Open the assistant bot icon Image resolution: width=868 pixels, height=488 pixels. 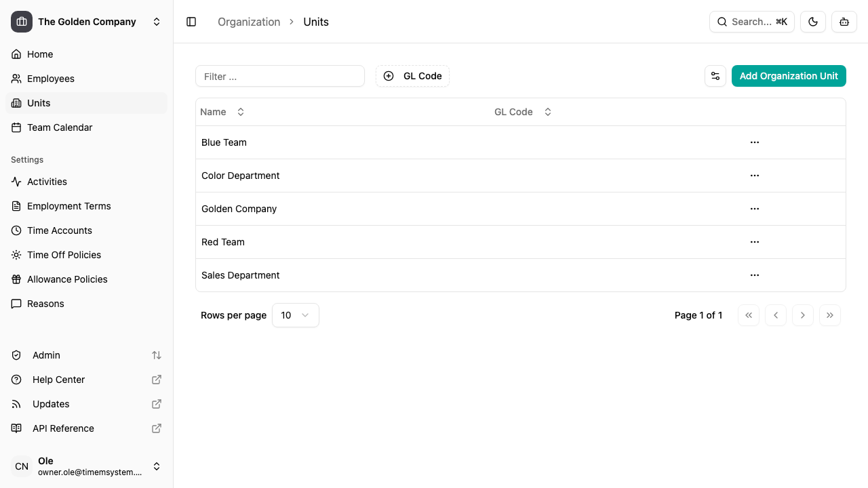[x=844, y=22]
